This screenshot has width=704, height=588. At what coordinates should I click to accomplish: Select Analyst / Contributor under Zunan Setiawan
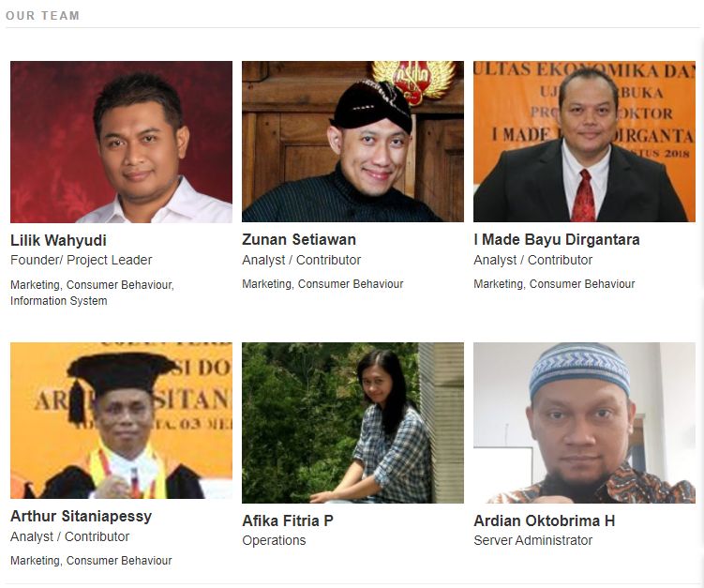(301, 260)
